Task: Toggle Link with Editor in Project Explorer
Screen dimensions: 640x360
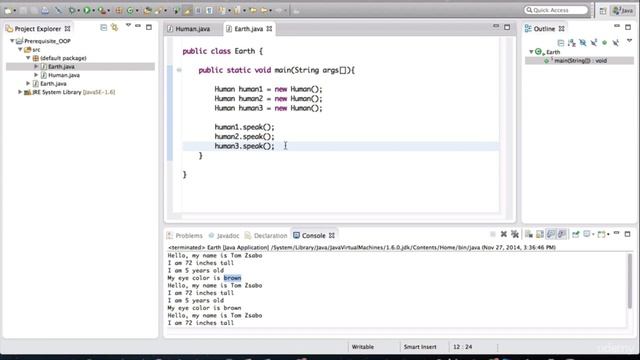Action: tap(115, 28)
